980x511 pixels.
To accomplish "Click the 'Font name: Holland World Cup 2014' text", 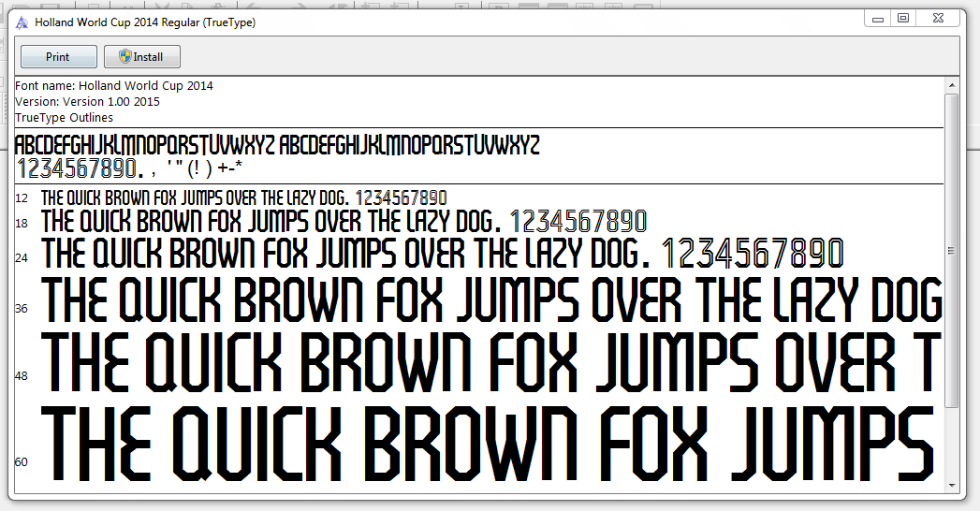I will (x=114, y=85).
